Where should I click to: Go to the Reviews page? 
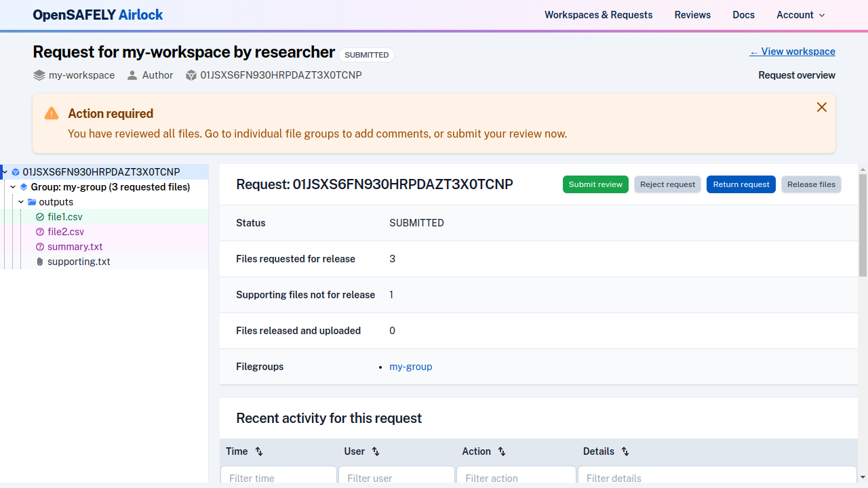[692, 15]
